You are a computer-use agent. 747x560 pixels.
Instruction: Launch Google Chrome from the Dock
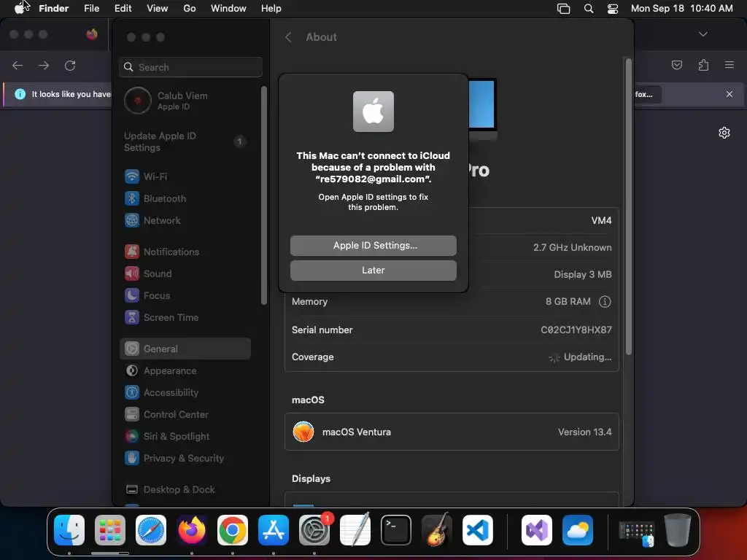(x=233, y=530)
